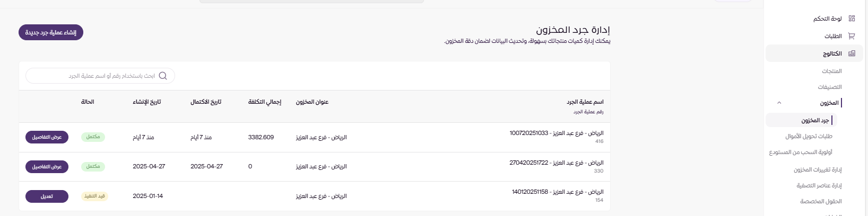The image size is (868, 216).
Task: Select أولوية السحب من المستودع
Action: [801, 152]
